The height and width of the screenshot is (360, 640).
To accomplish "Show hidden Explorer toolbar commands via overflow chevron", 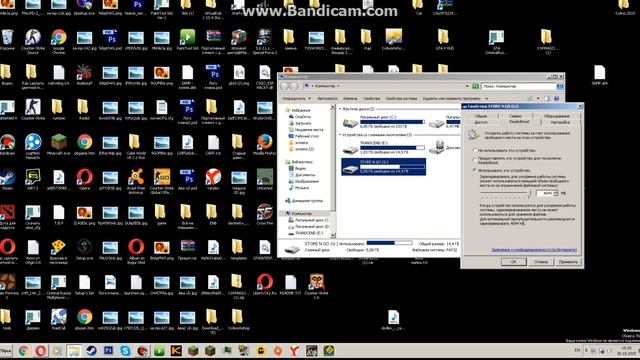I will coord(487,98).
